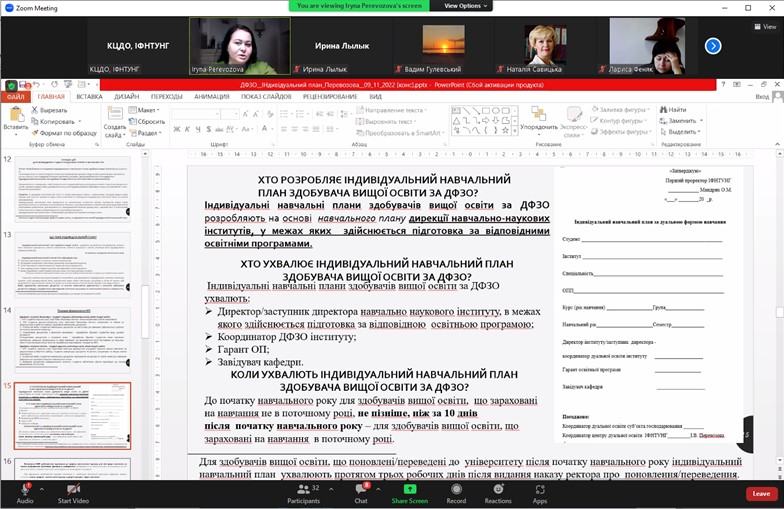Show next participants with blue arrow
The height and width of the screenshot is (509, 784).
[x=713, y=45]
